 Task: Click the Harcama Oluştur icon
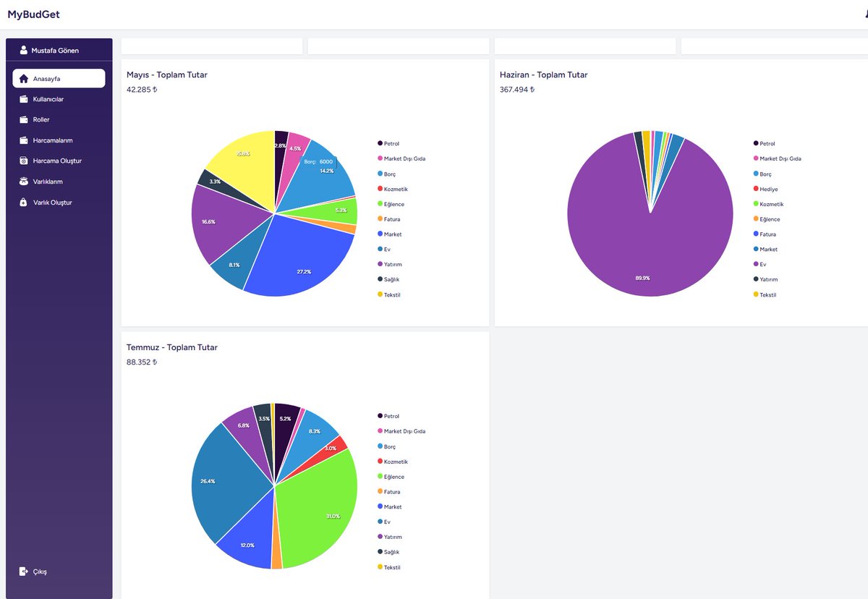click(24, 161)
